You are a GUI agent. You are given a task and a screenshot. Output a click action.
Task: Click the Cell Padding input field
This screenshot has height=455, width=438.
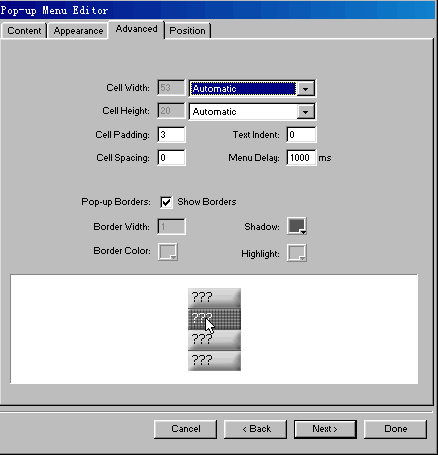(171, 135)
